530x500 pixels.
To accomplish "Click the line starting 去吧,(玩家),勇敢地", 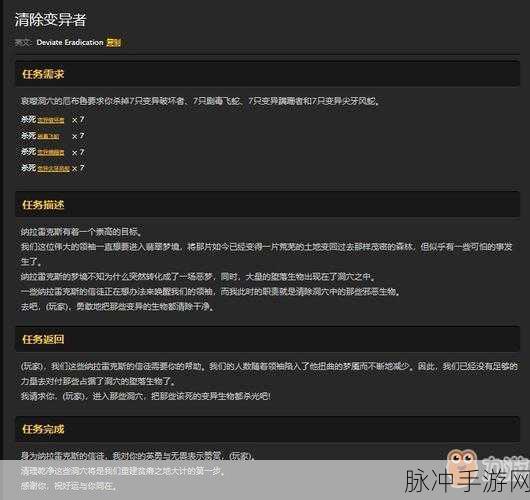I will (117, 307).
